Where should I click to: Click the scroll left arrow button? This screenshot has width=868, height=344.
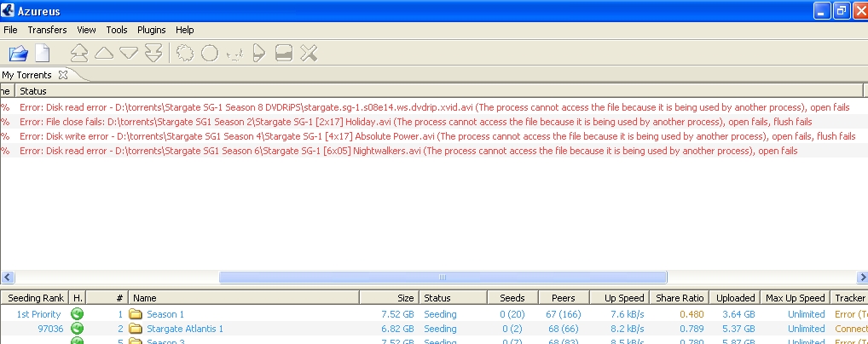pos(7,277)
